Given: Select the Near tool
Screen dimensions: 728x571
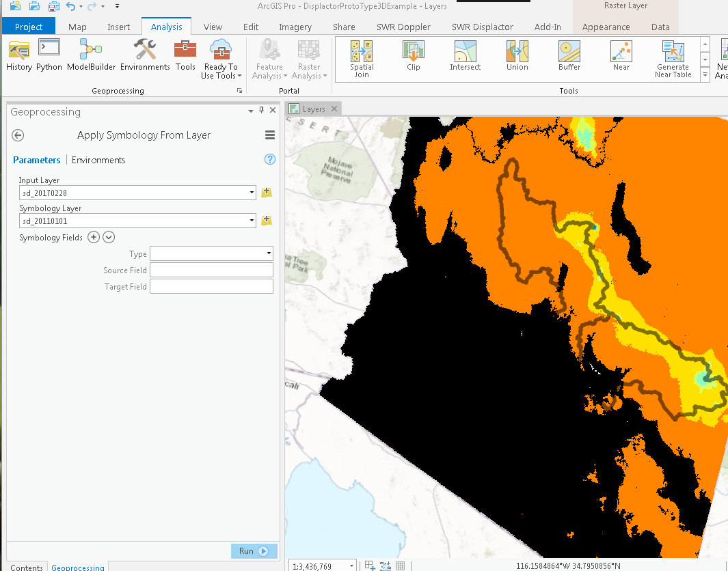Looking at the screenshot, I should 621,55.
